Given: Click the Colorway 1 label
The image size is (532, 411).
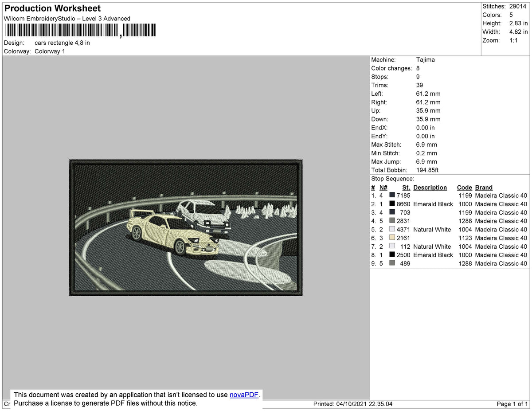Looking at the screenshot, I should (x=50, y=51).
